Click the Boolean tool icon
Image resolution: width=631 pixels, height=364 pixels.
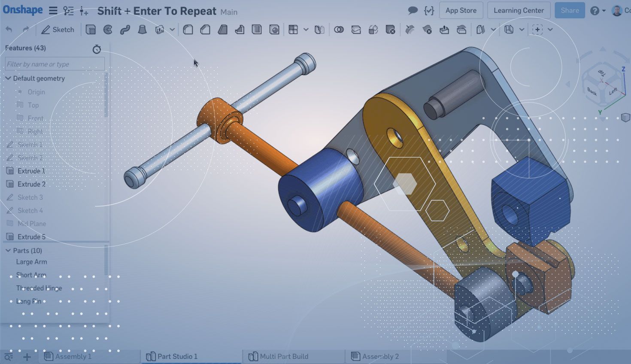coord(339,30)
